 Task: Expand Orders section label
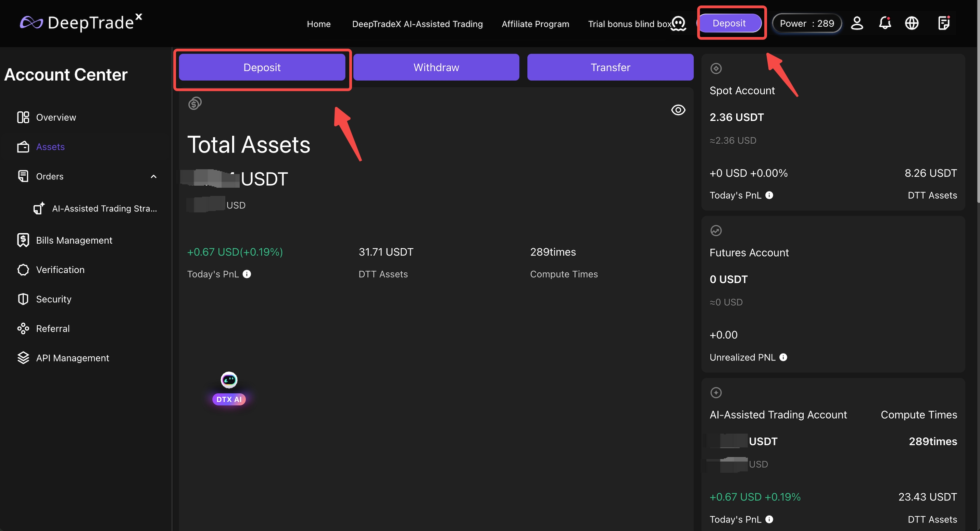click(50, 176)
